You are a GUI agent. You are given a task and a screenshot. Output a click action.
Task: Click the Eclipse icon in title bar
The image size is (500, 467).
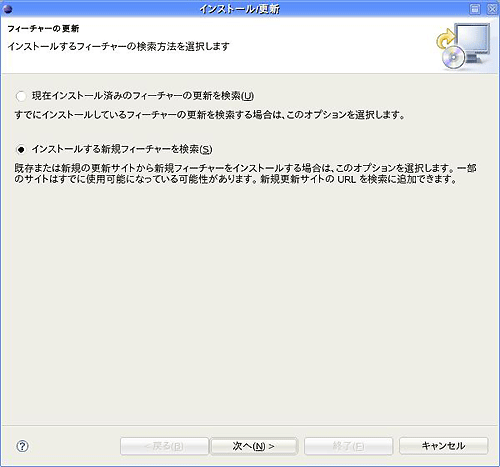[x=7, y=9]
